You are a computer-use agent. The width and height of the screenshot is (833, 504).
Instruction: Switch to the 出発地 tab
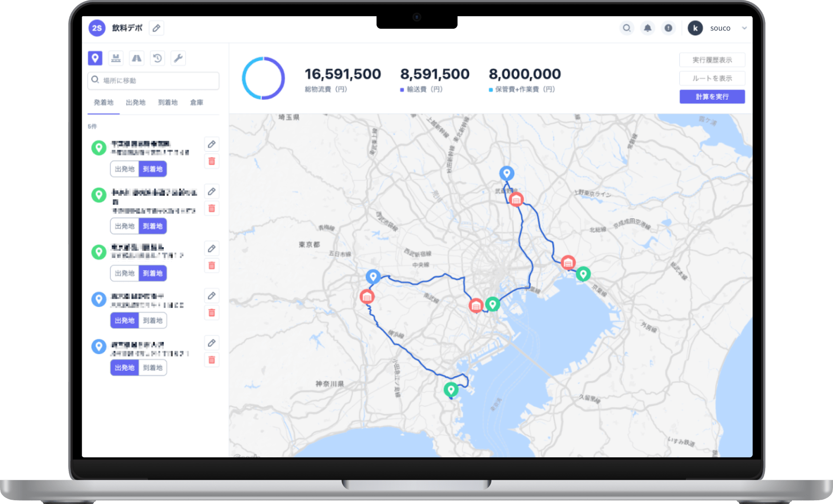tap(136, 103)
